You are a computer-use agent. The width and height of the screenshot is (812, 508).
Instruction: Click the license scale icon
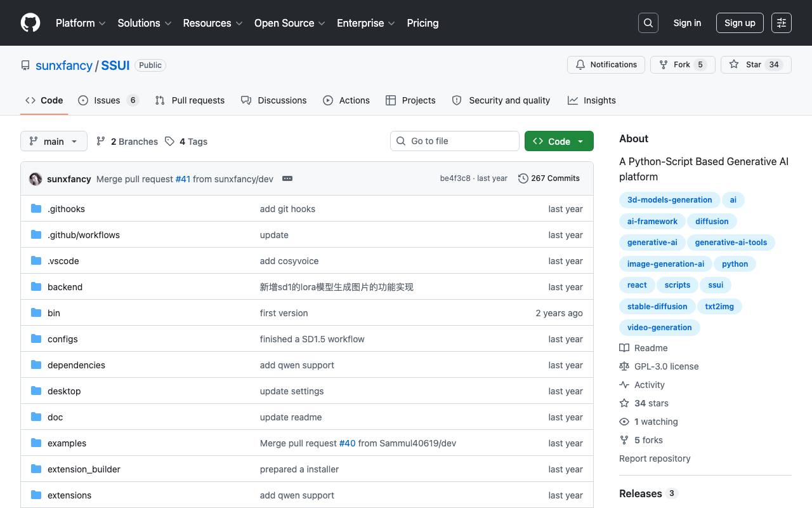click(x=624, y=366)
